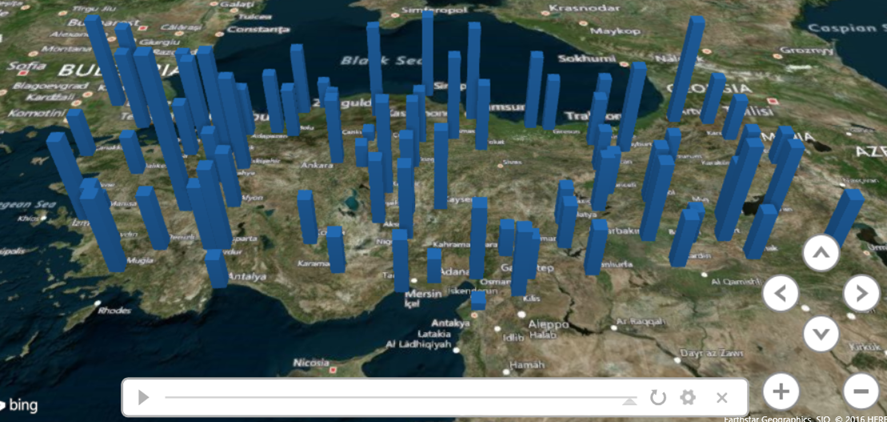Click the Ankara city label
Viewport: 887px width, 422px height.
(x=317, y=165)
